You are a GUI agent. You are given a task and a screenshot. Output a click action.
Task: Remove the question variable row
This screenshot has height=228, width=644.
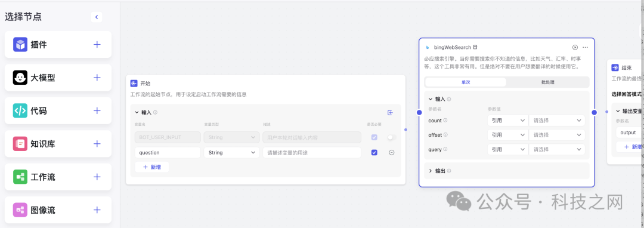[391, 152]
